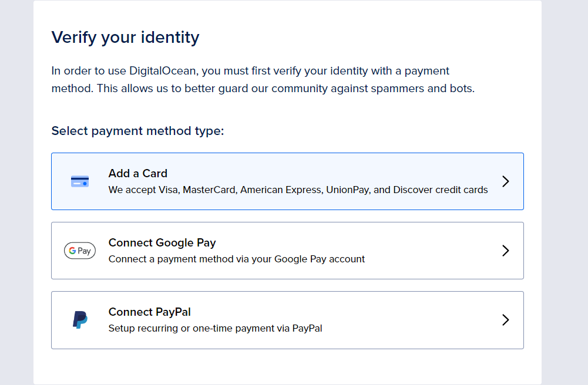This screenshot has width=588, height=385.
Task: Click the Google Pay logo
Action: tap(80, 251)
